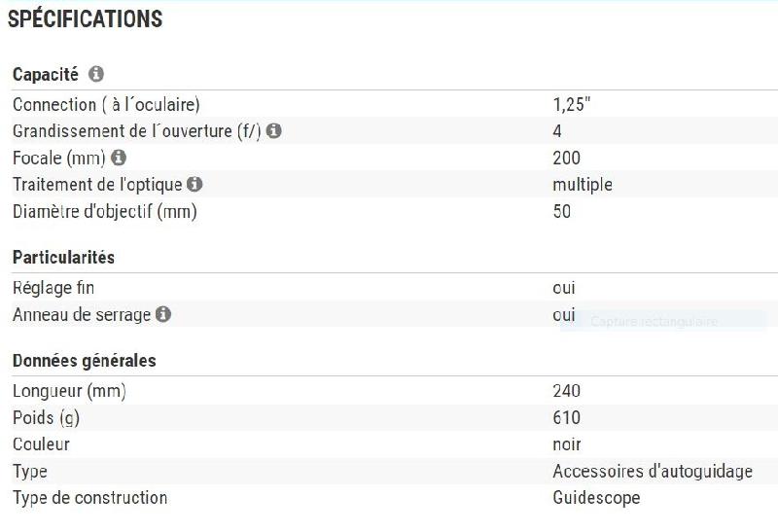Viewport: 778px width, 532px height.
Task: Select the multiple optical coating value
Action: tap(583, 184)
